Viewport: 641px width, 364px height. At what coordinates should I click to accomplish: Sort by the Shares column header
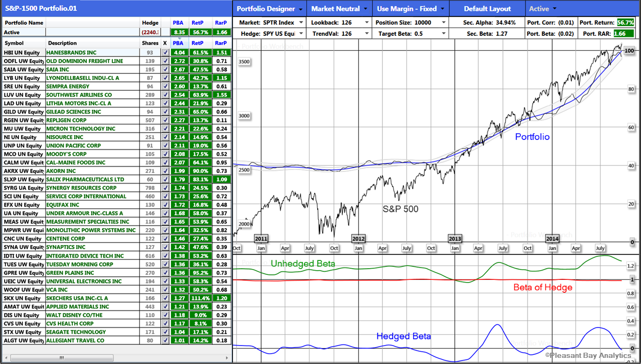tap(150, 43)
